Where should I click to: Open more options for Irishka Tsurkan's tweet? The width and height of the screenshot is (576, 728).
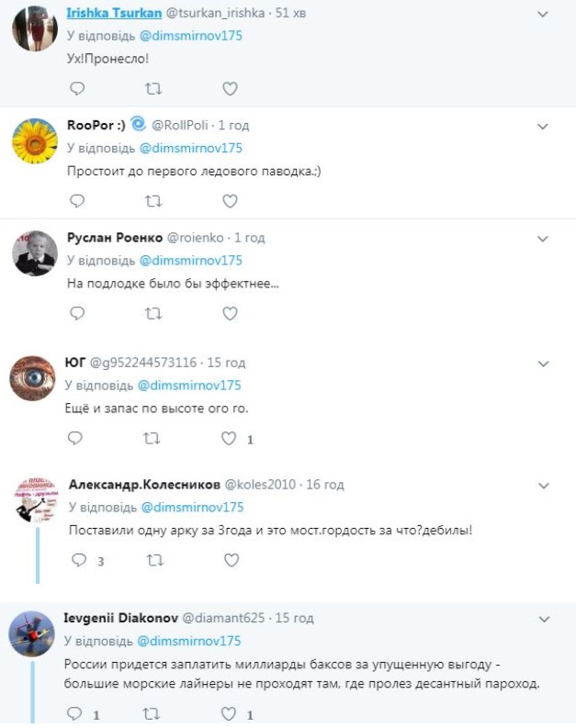(542, 15)
